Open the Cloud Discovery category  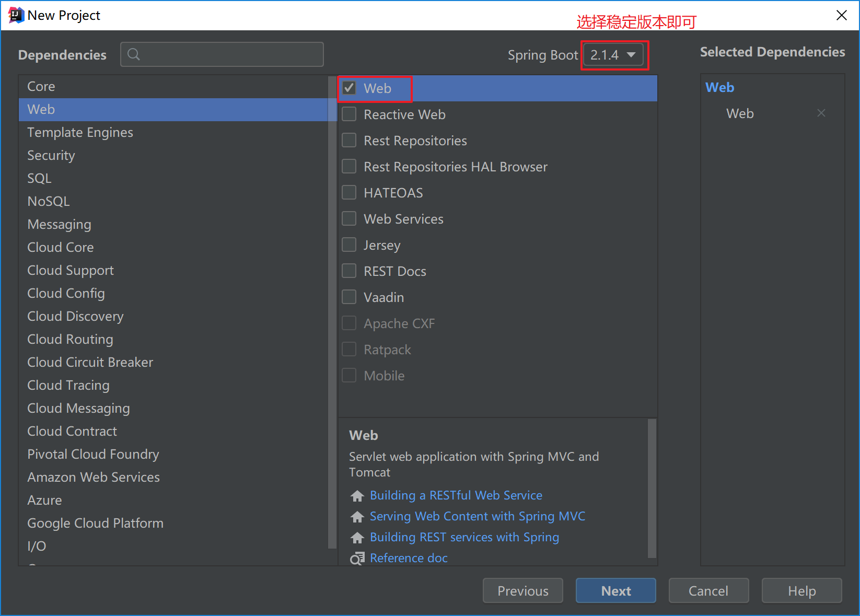point(173,316)
